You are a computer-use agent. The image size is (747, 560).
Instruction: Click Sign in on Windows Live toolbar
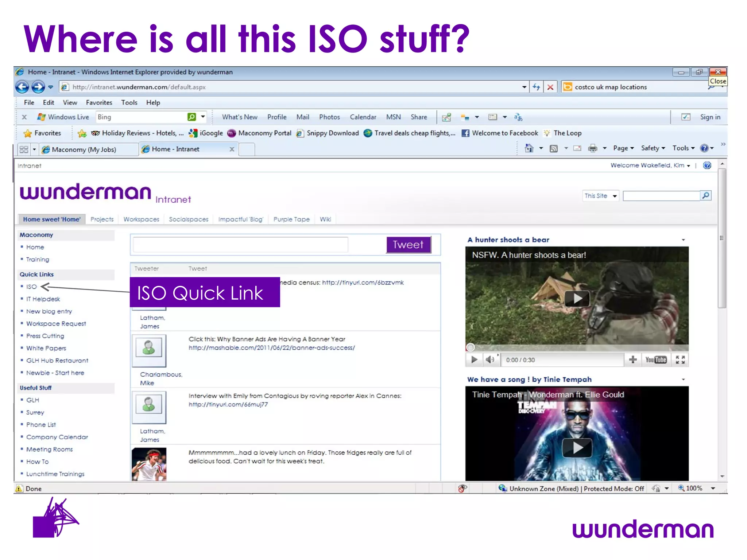click(710, 117)
